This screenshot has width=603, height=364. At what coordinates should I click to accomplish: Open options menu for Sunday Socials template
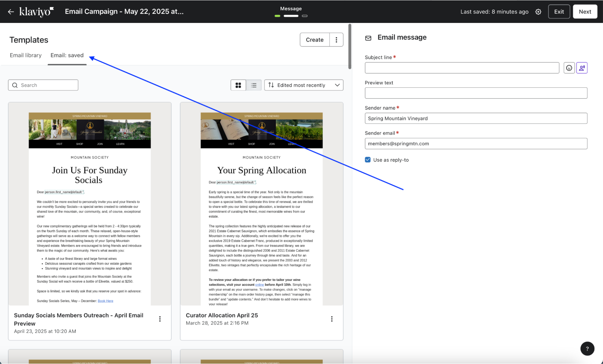[160, 319]
